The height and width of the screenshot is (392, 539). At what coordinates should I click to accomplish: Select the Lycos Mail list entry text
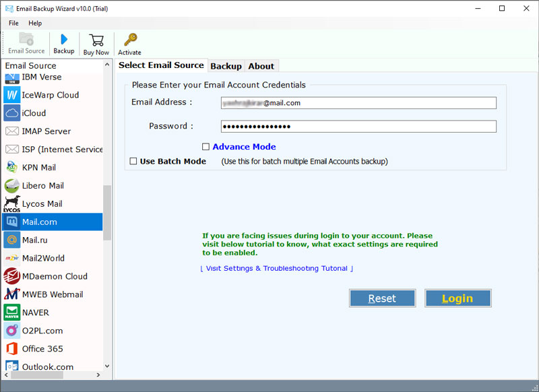pos(42,203)
